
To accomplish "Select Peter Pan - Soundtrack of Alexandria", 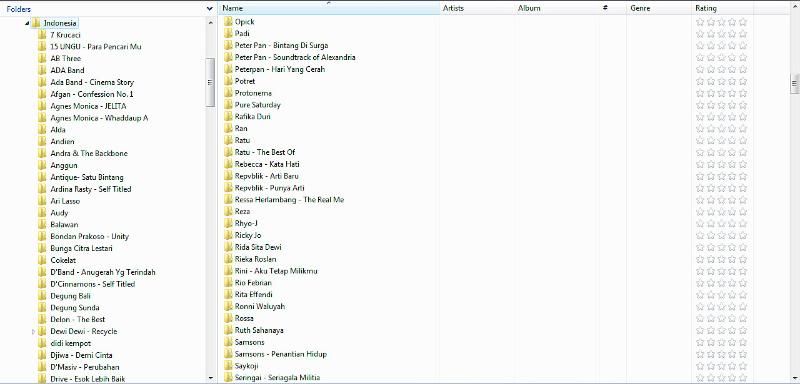I will (295, 57).
